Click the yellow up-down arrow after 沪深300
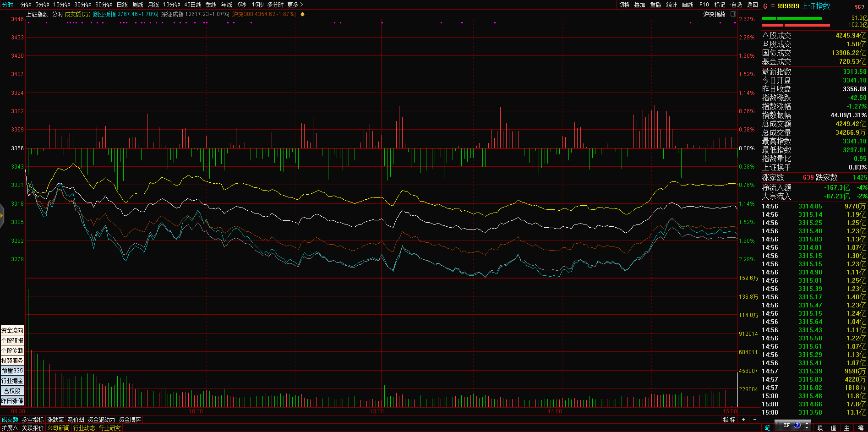This screenshot has width=868, height=432. coord(302,14)
